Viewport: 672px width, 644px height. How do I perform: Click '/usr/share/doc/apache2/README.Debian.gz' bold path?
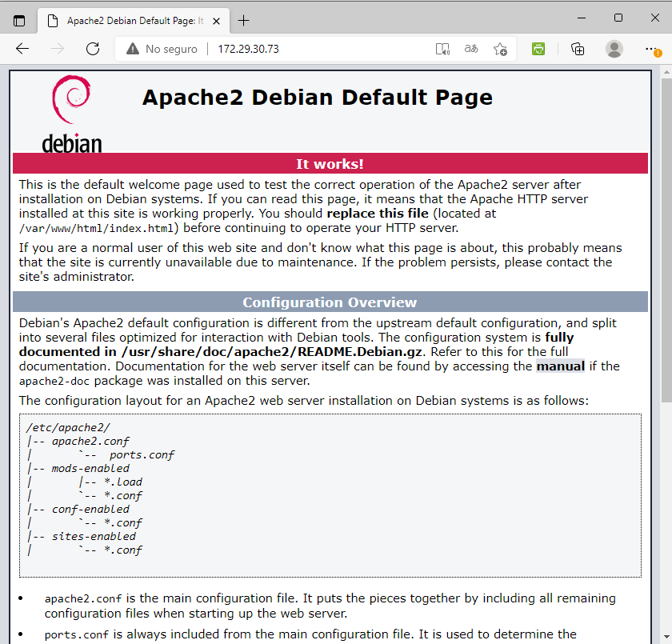(x=272, y=352)
